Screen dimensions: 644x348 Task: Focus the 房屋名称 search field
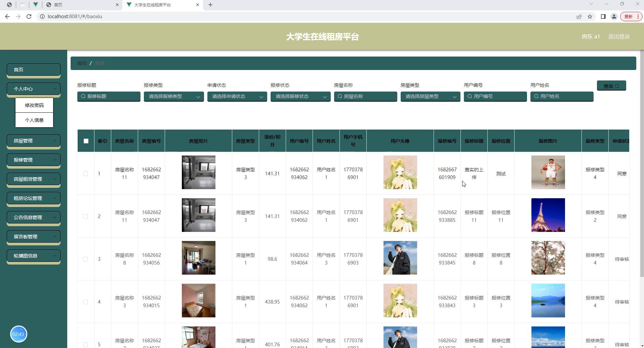(x=365, y=96)
